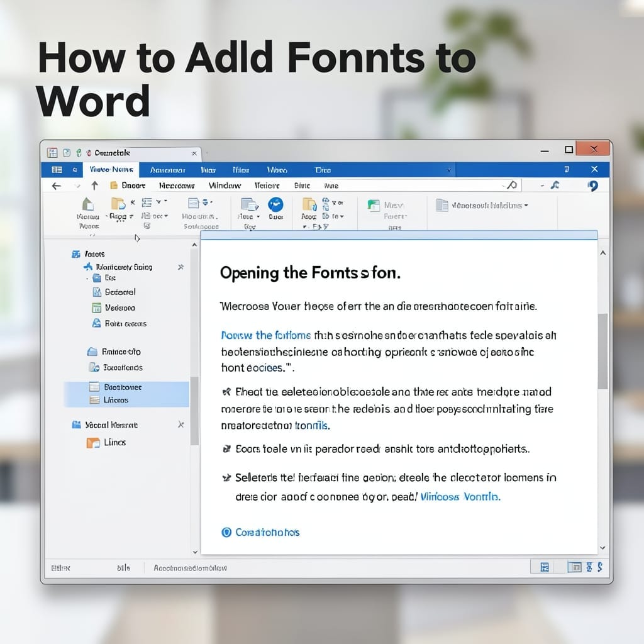This screenshot has height=644, width=644.
Task: Go up one level with the up arrow
Action: coord(94,186)
